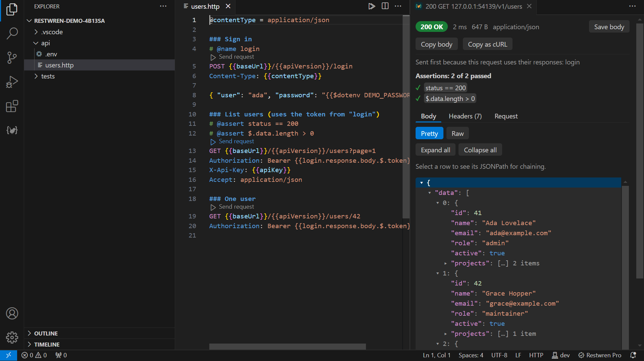Click the Collapse all button
The width and height of the screenshot is (644, 361).
coord(480,150)
